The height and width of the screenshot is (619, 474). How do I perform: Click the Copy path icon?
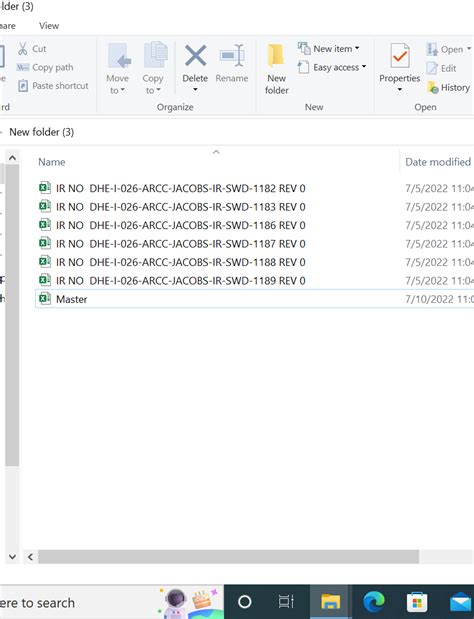click(x=22, y=68)
